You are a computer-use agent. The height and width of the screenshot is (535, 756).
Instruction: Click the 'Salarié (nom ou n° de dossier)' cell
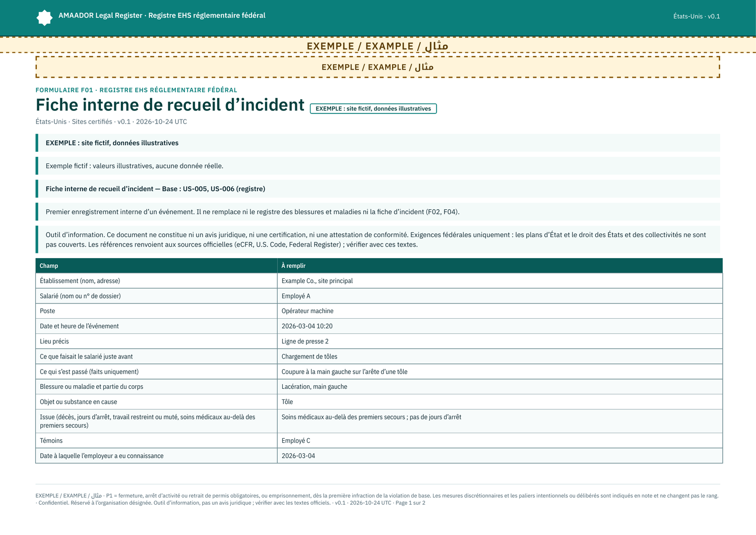(x=156, y=296)
